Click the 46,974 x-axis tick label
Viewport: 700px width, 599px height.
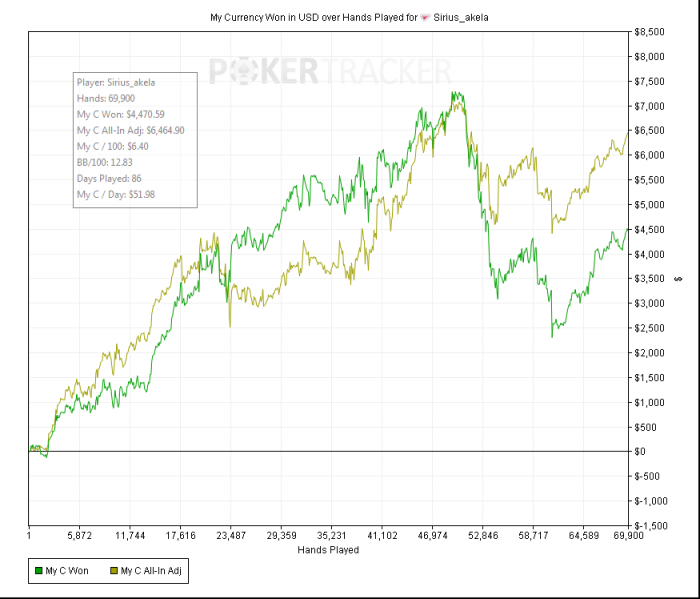coord(433,536)
